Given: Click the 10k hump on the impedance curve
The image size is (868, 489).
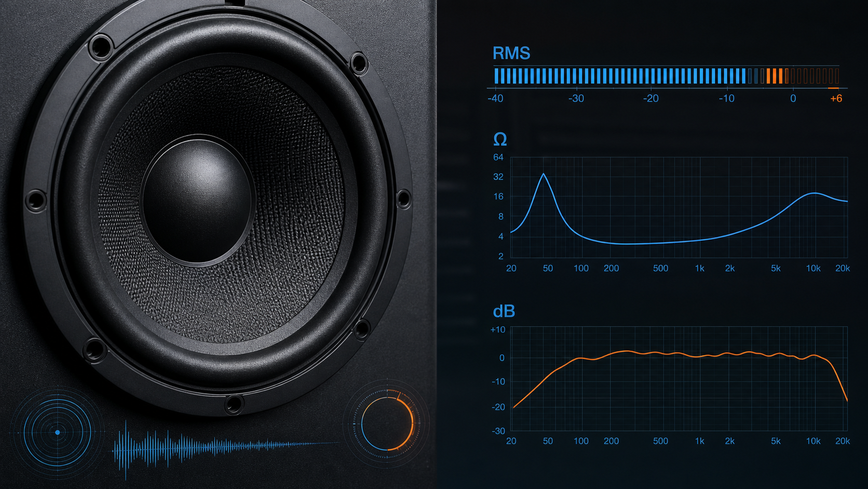Looking at the screenshot, I should [x=814, y=194].
